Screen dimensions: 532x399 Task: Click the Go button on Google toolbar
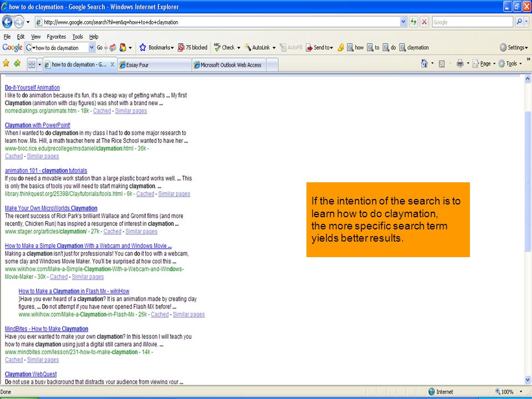coord(100,48)
